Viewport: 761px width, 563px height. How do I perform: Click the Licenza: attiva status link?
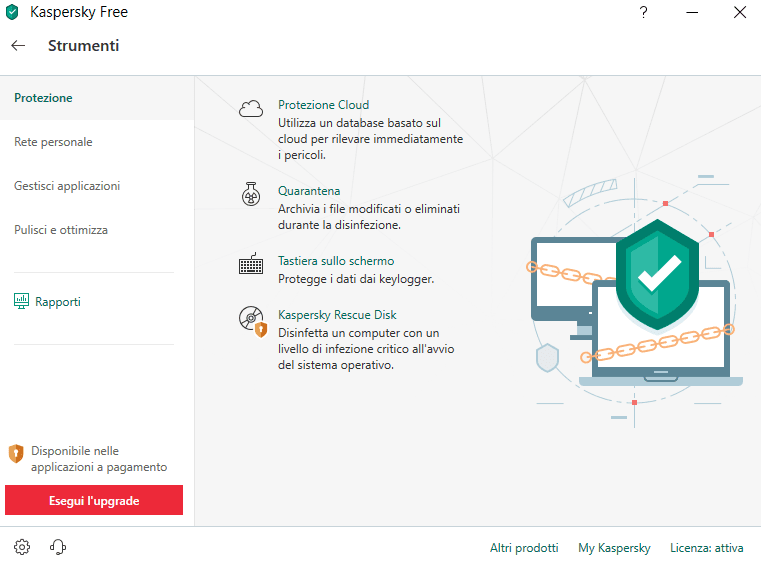(706, 548)
